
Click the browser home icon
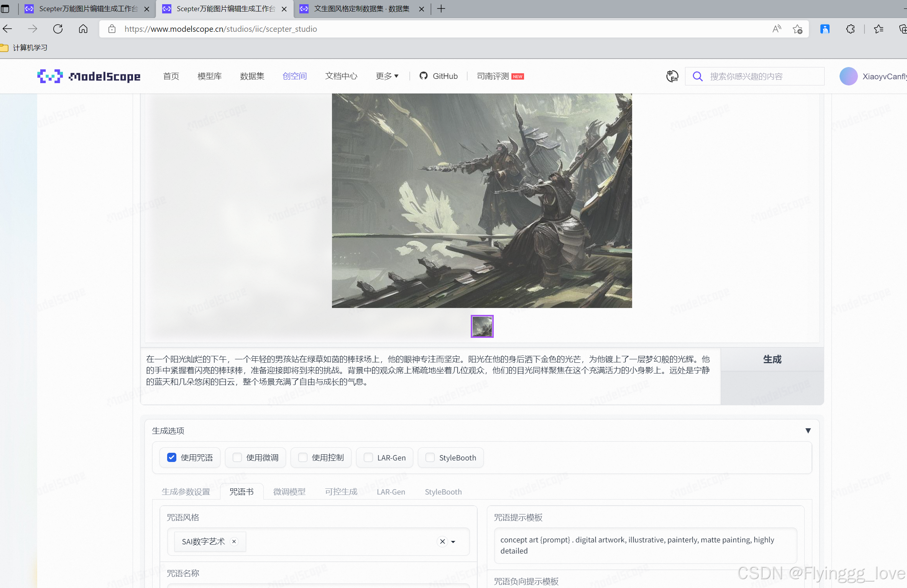83,29
